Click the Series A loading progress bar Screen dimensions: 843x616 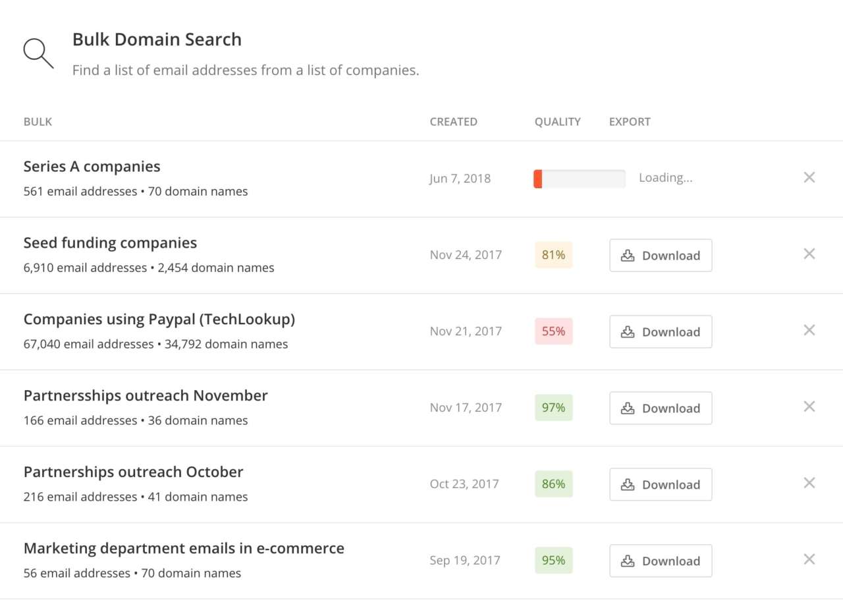point(579,179)
